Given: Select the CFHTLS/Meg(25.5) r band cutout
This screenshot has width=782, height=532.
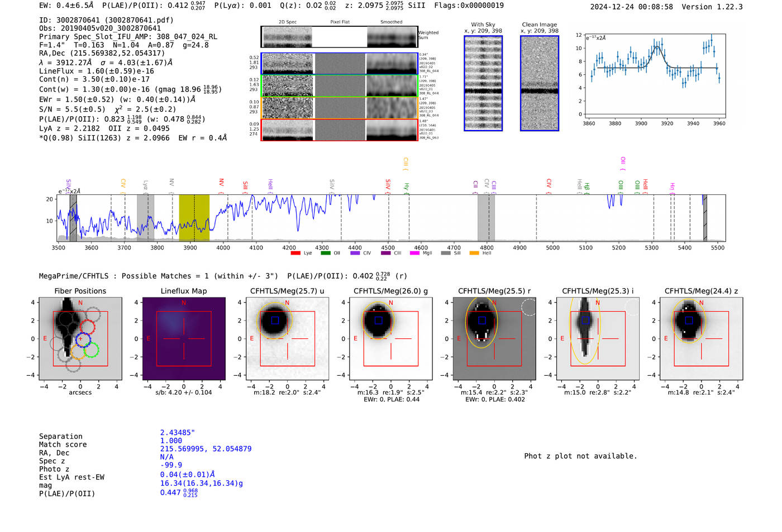Looking at the screenshot, I should [494, 338].
